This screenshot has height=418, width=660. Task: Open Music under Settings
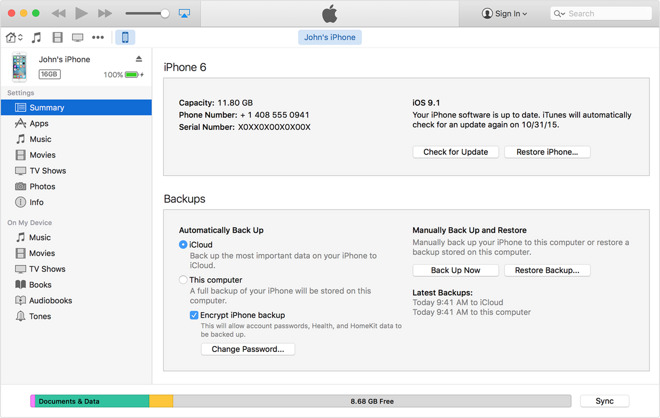pos(76,139)
